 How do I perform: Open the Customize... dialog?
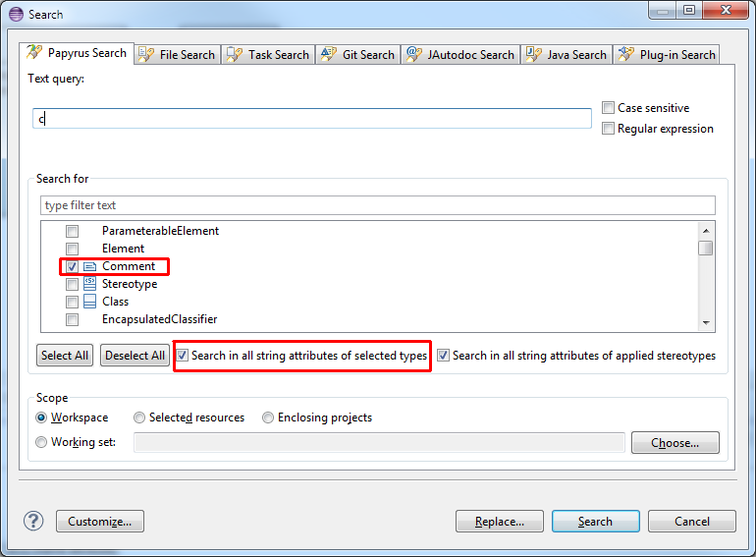click(100, 522)
